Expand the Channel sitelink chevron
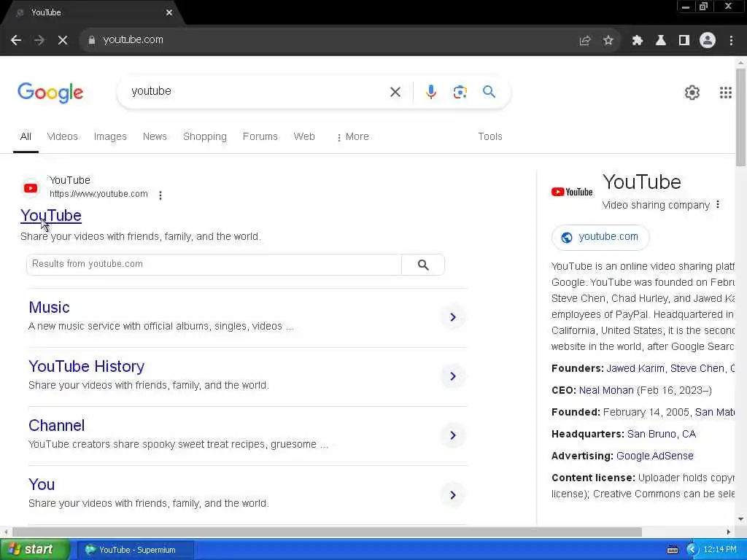Screen dimensions: 747x560 453,435
